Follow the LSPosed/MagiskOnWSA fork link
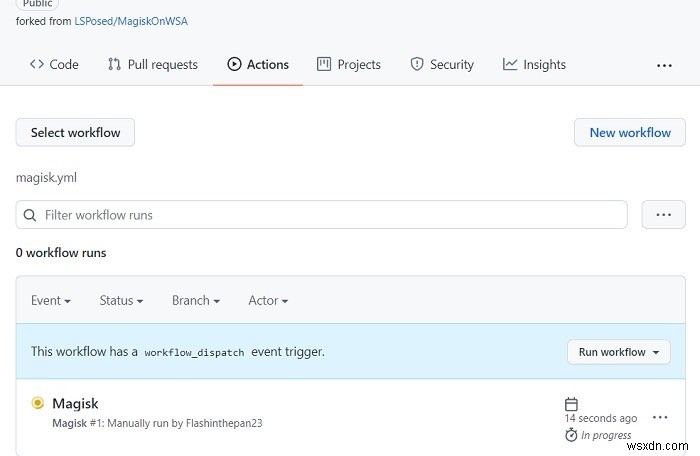This screenshot has height=456, width=700. pos(131,21)
